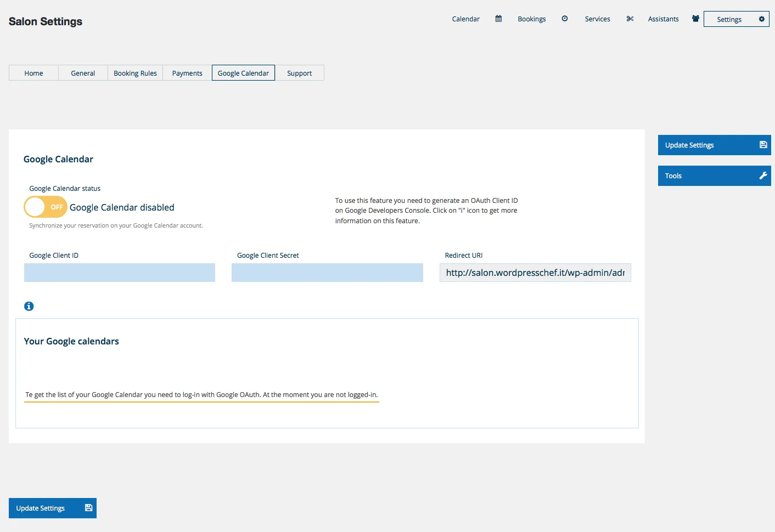775x532 pixels.
Task: Click inside the Google Client ID field
Action: 119,273
